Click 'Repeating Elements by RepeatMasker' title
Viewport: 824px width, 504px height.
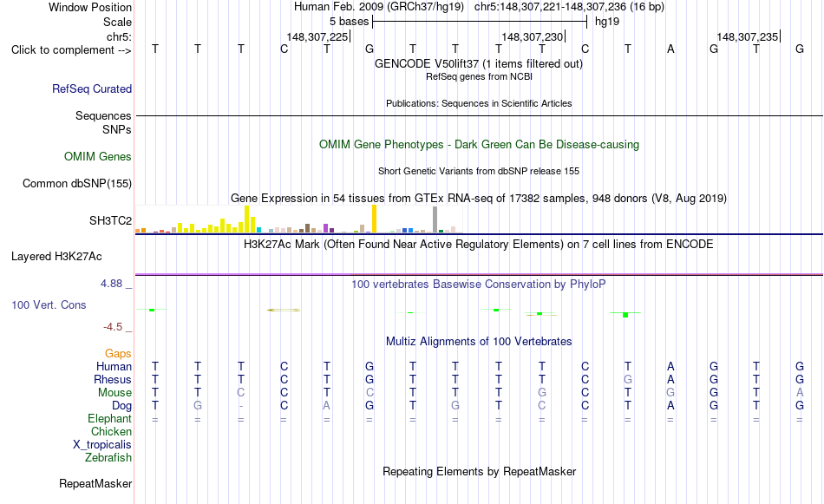[x=479, y=472]
